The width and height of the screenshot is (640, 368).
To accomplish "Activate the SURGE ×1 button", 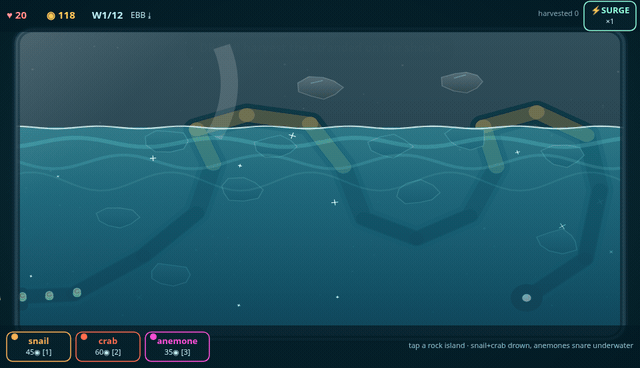I will pos(610,16).
